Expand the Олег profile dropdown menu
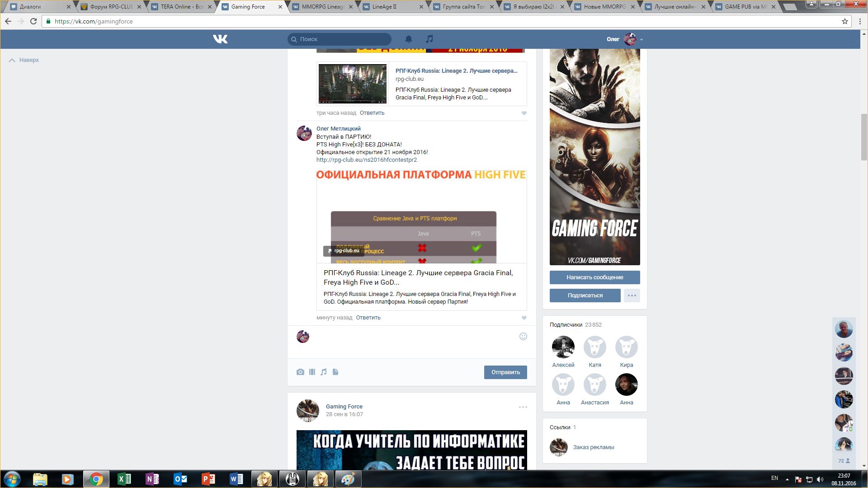Screen dimensions: 868x488 point(641,40)
